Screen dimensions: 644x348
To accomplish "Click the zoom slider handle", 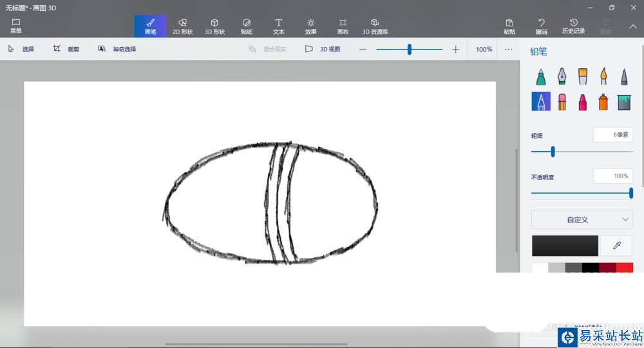I will click(x=409, y=50).
